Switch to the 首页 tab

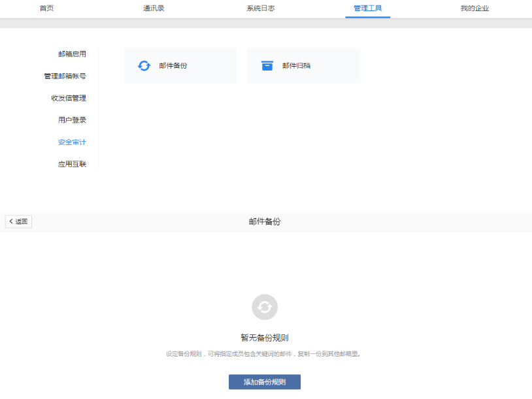tap(46, 10)
